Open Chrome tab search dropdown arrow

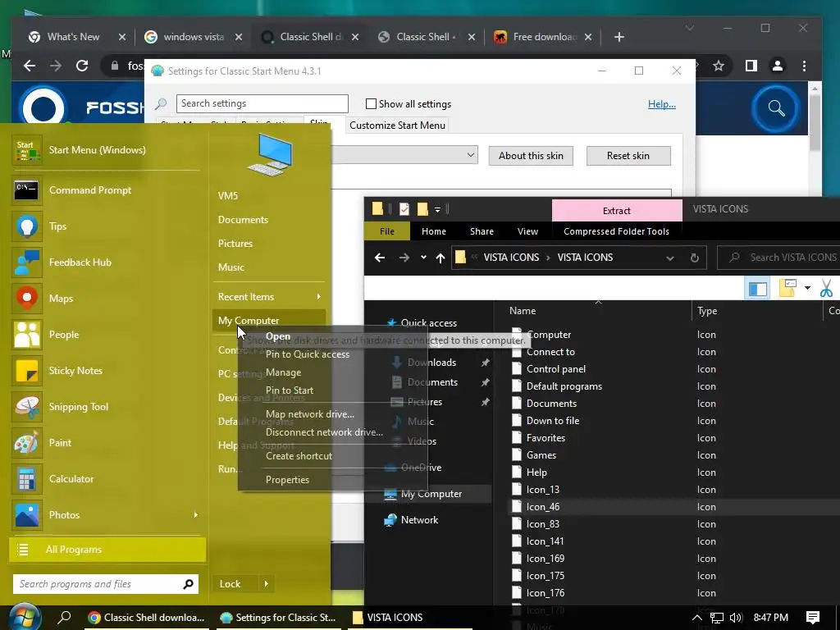tap(689, 28)
